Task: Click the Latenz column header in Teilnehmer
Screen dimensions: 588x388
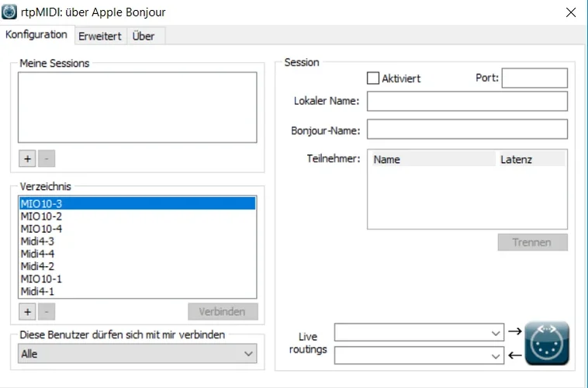Action: (x=531, y=159)
